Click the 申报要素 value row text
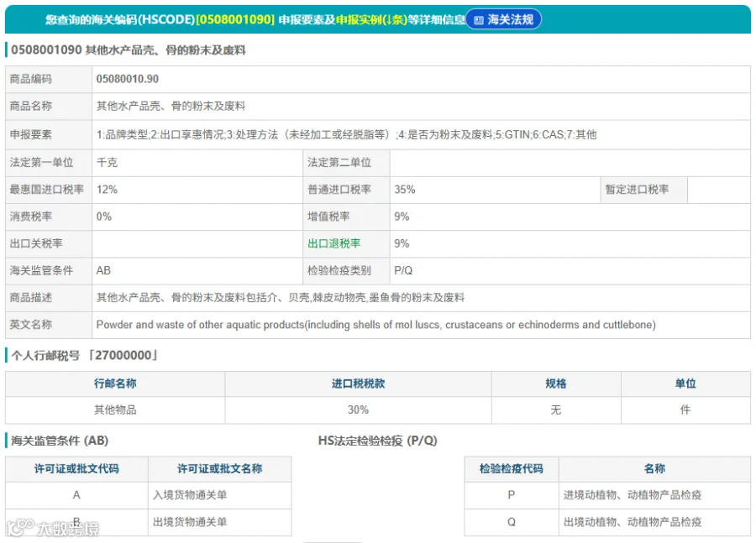 point(346,134)
